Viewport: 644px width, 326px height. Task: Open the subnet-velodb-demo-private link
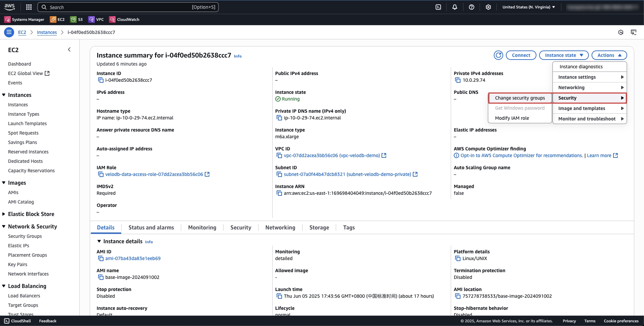pos(351,174)
